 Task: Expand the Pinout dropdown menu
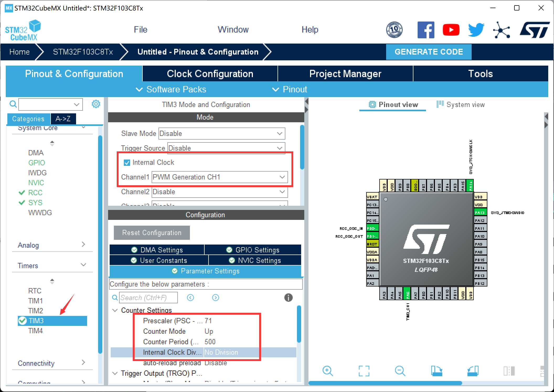tap(289, 89)
